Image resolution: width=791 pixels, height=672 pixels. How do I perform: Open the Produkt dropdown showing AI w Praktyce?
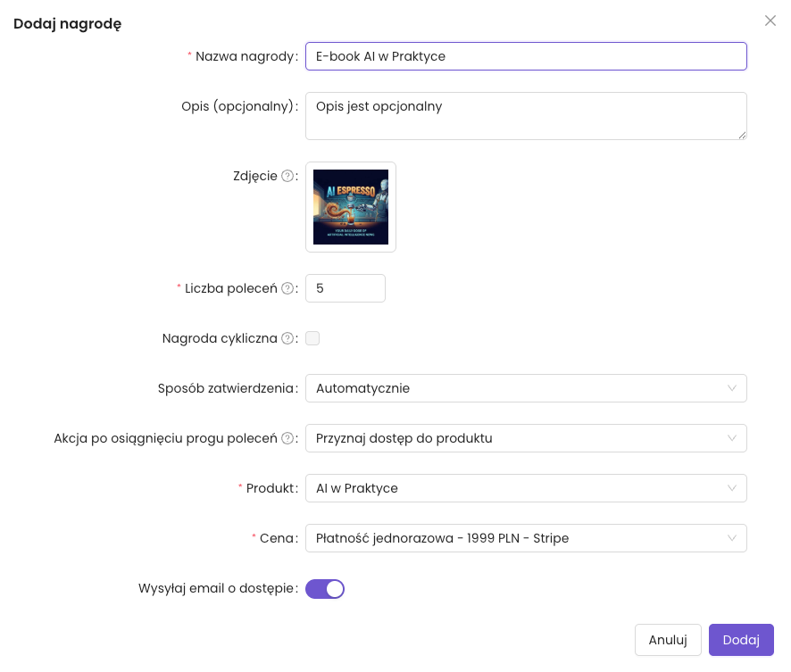click(x=525, y=488)
